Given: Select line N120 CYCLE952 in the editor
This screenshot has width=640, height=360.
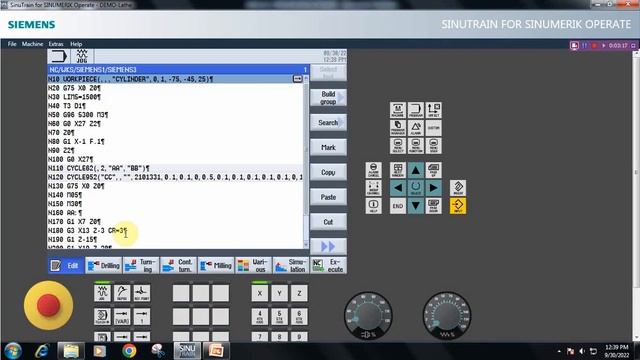Looking at the screenshot, I should coord(176,177).
